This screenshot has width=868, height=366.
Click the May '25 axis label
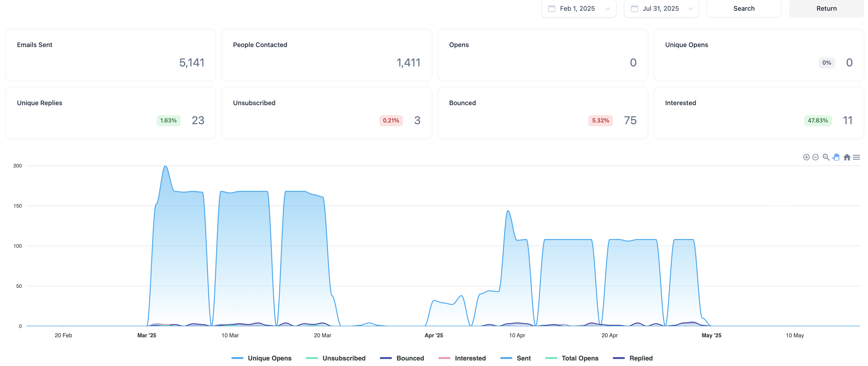coord(712,336)
